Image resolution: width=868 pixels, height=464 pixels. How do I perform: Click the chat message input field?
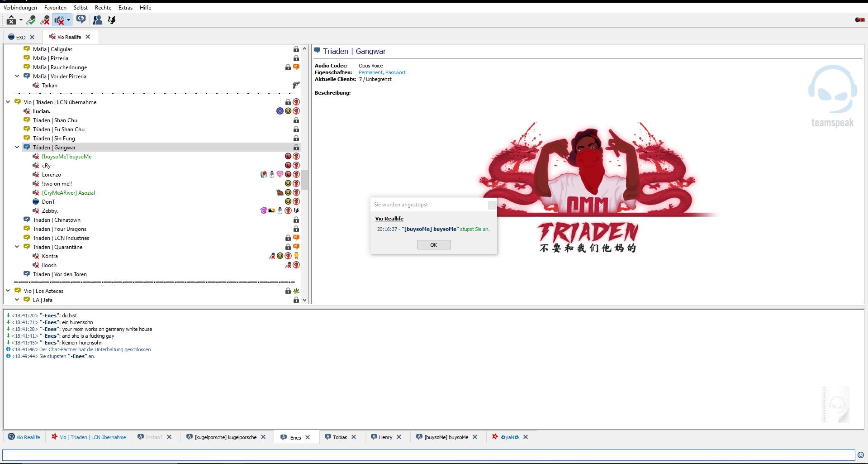(428, 455)
